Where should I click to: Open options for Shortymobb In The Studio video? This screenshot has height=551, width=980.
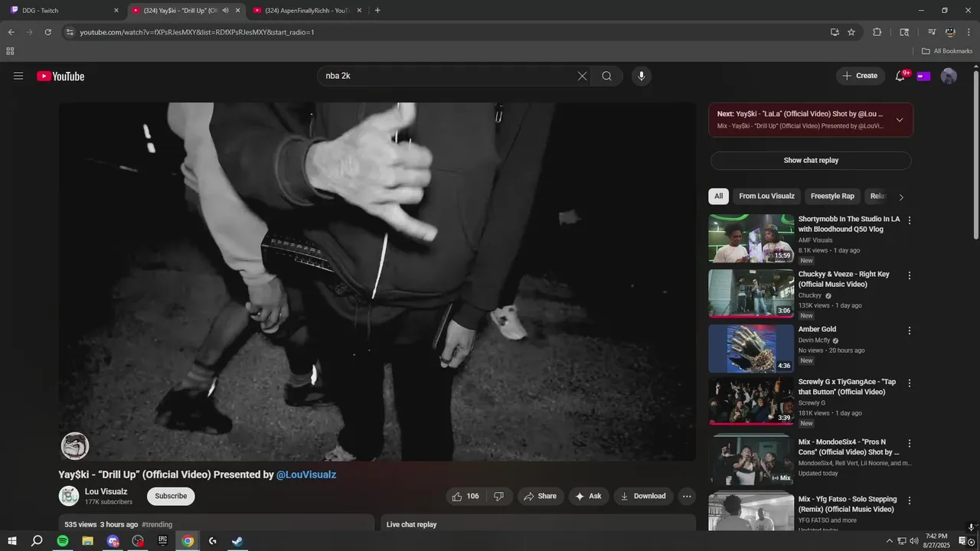tap(910, 220)
